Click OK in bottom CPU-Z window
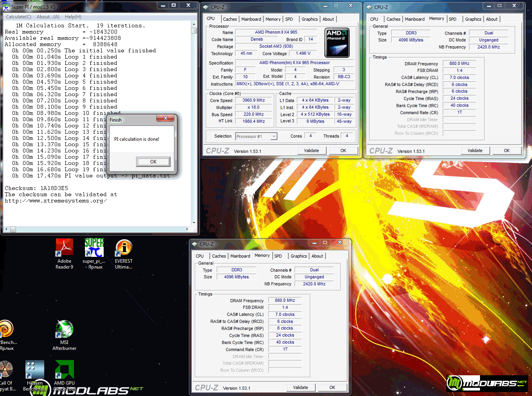Image resolution: width=532 pixels, height=396 pixels. coord(332,387)
